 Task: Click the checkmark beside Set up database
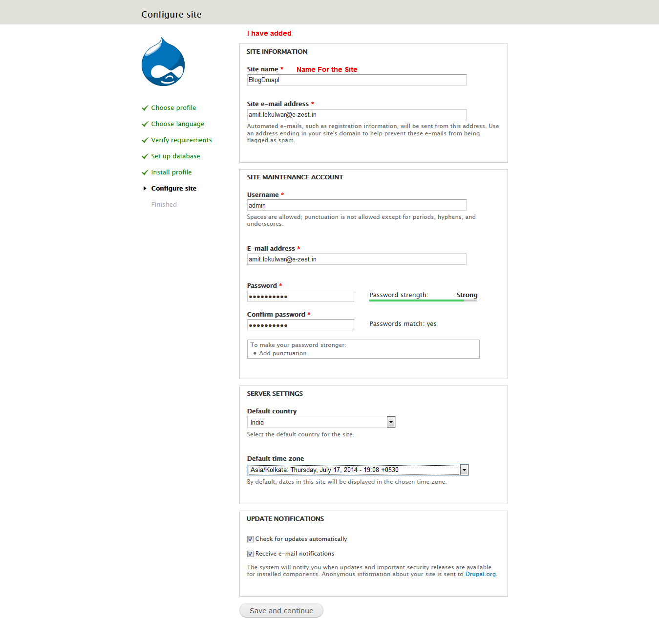(x=145, y=156)
